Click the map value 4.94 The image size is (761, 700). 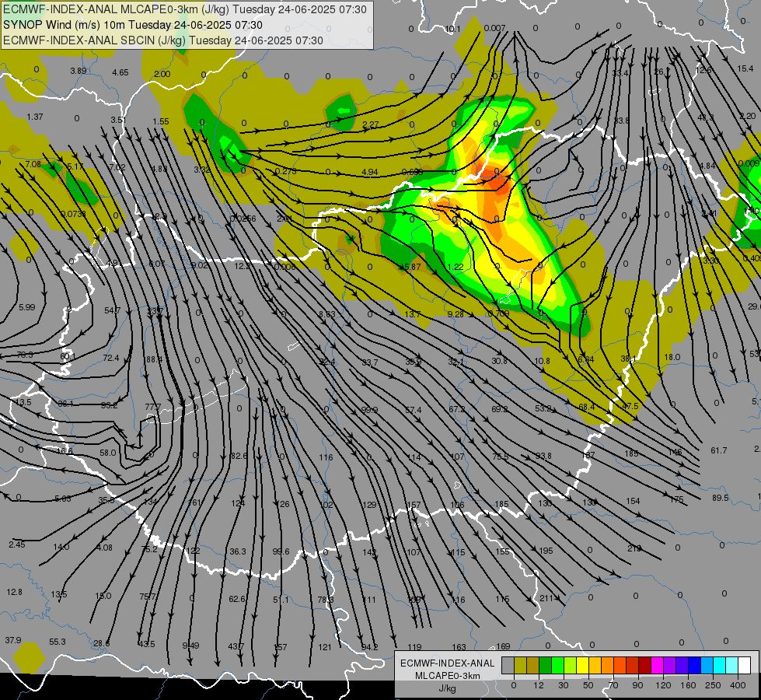(370, 171)
